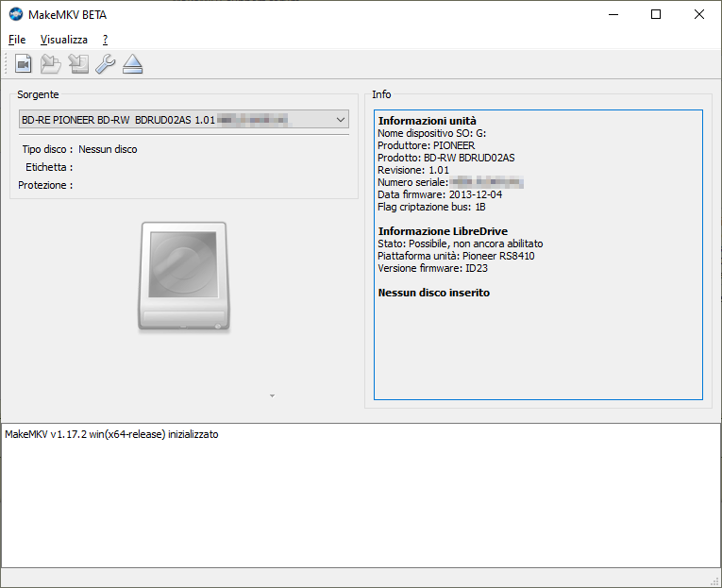Open the ? help menu
722x588 pixels.
[105, 40]
